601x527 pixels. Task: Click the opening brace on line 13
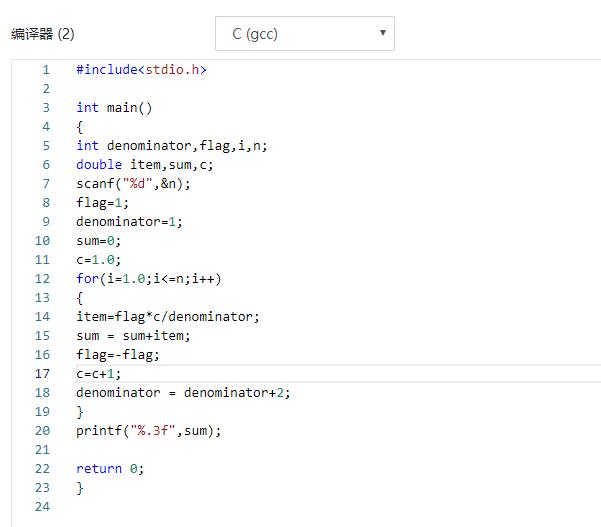tap(80, 298)
